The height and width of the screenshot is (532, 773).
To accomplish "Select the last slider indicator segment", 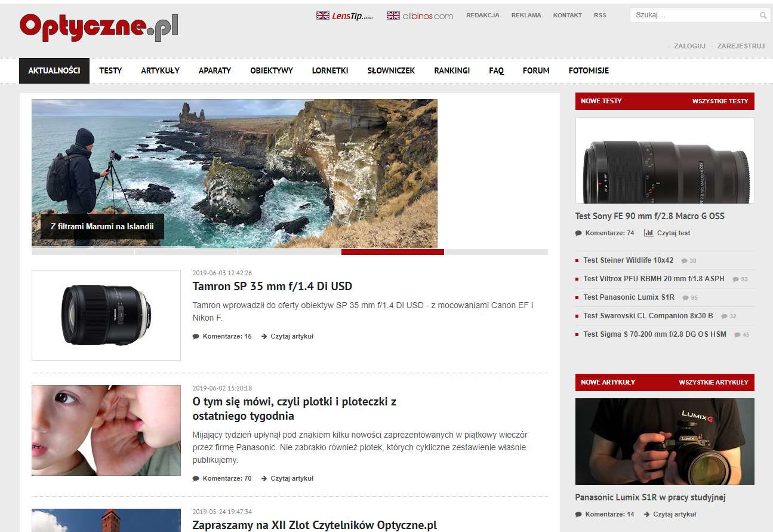I will click(496, 252).
